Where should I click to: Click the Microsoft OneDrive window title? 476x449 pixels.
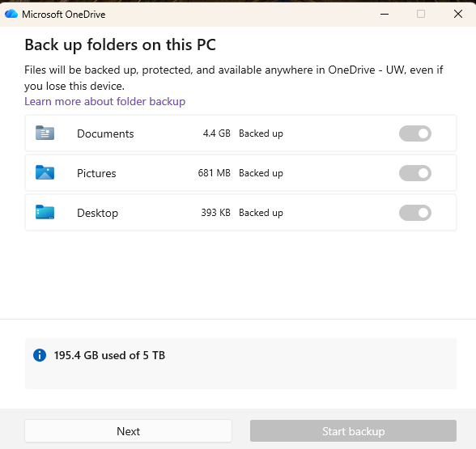click(64, 15)
